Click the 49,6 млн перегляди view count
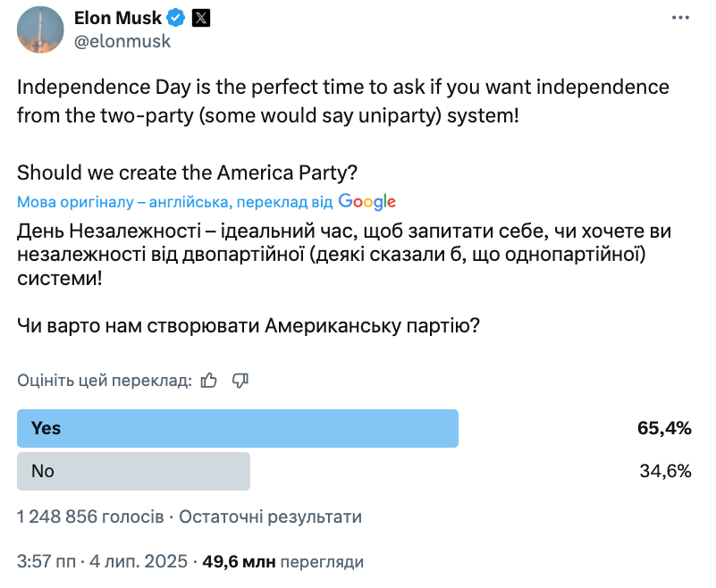 pyautogui.click(x=283, y=561)
